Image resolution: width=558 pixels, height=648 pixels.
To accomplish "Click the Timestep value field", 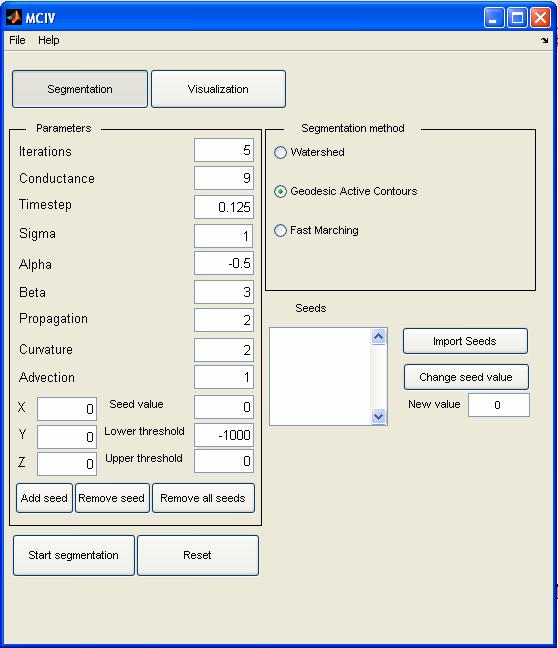I will click(224, 207).
